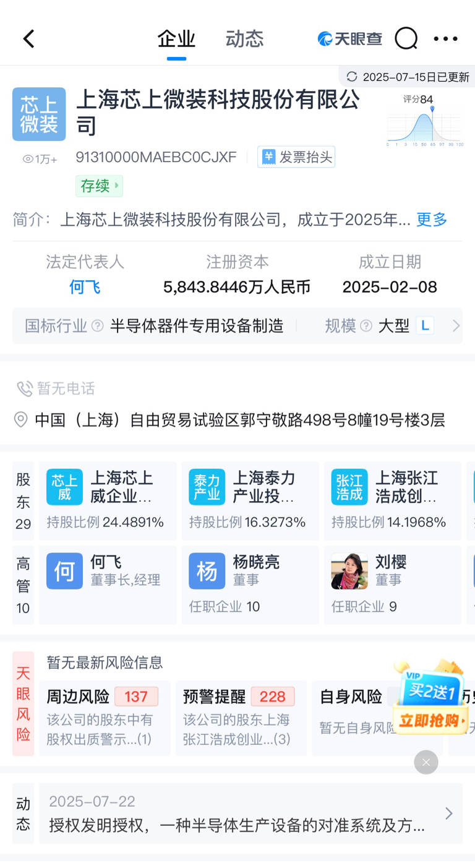Viewport: 475px width, 868px height.
Task: Tap help icon next to 国标行业
Action: click(98, 326)
